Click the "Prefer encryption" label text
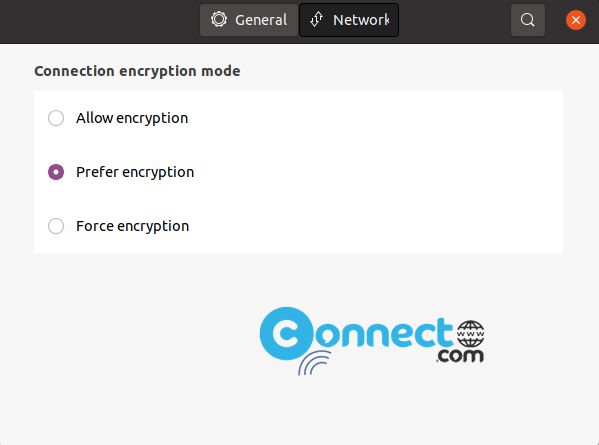Image resolution: width=599 pixels, height=445 pixels. click(x=135, y=172)
